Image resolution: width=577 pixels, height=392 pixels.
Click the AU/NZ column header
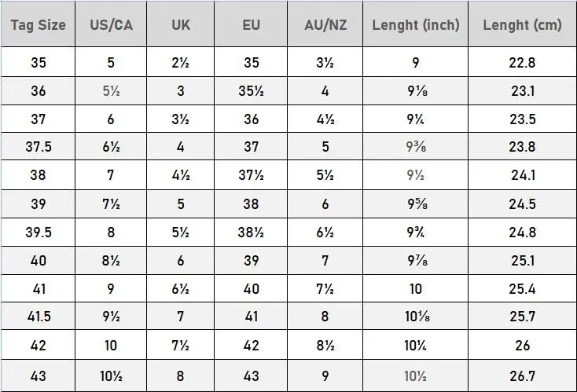pyautogui.click(x=325, y=25)
